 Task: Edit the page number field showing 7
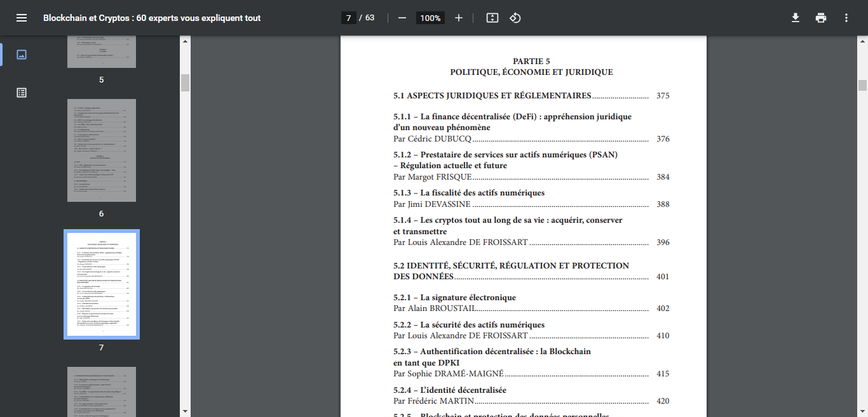pos(348,18)
